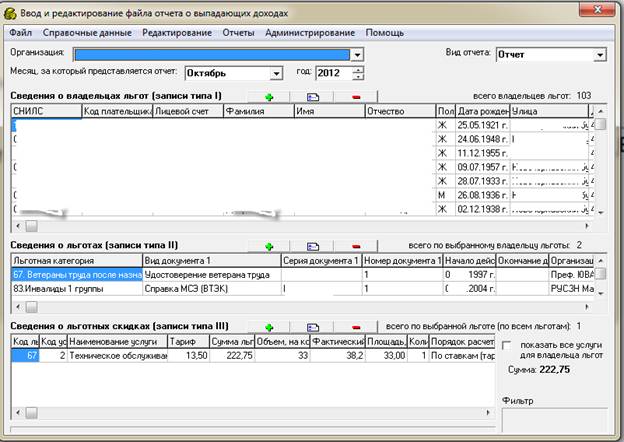Open the Помощь menu
This screenshot has height=442, width=624.
tap(384, 33)
